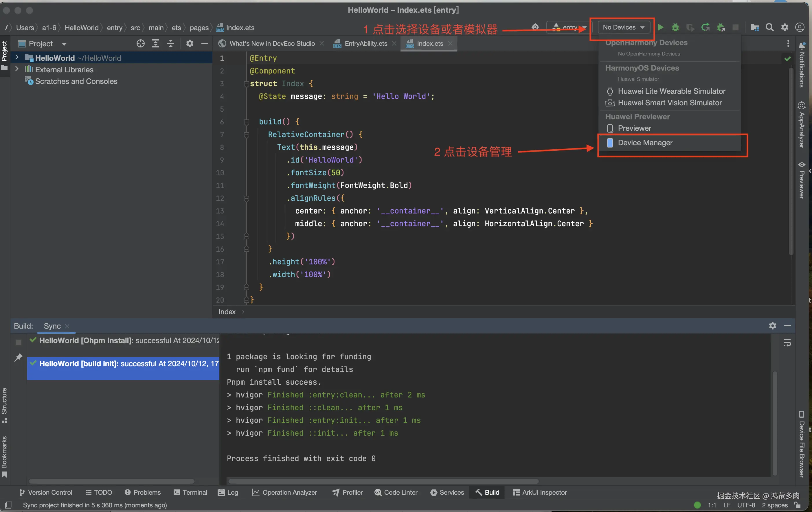The height and width of the screenshot is (512, 812).
Task: Switch to the EntryAbility.ets tab
Action: [365, 43]
